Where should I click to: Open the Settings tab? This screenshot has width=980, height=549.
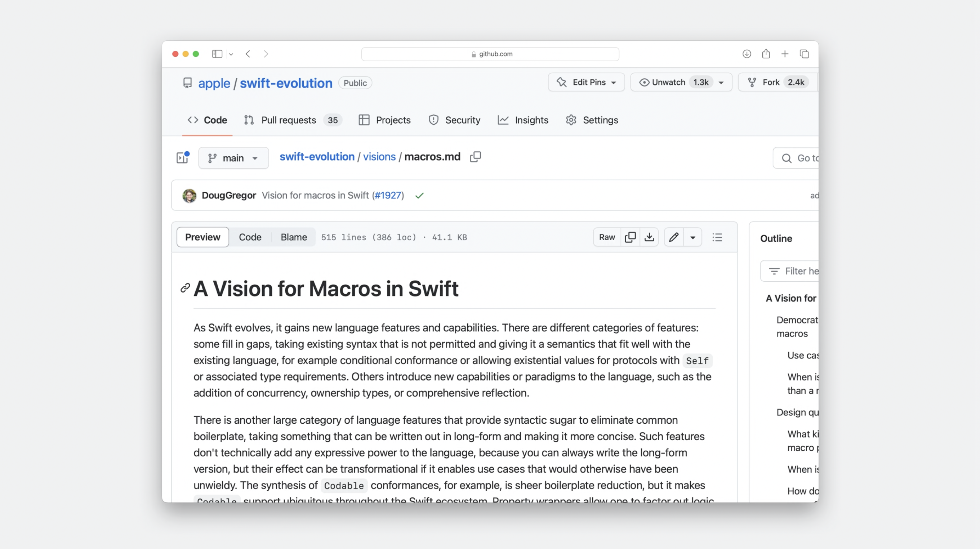592,120
